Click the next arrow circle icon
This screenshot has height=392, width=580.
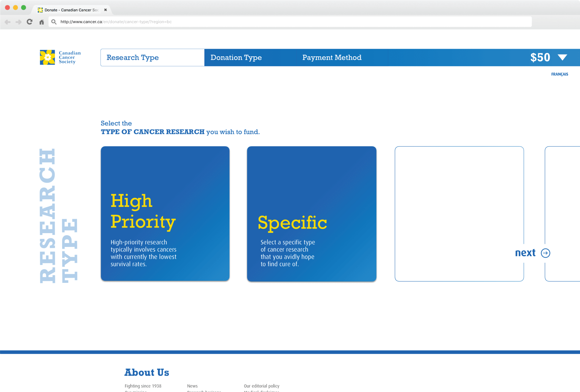click(x=545, y=253)
